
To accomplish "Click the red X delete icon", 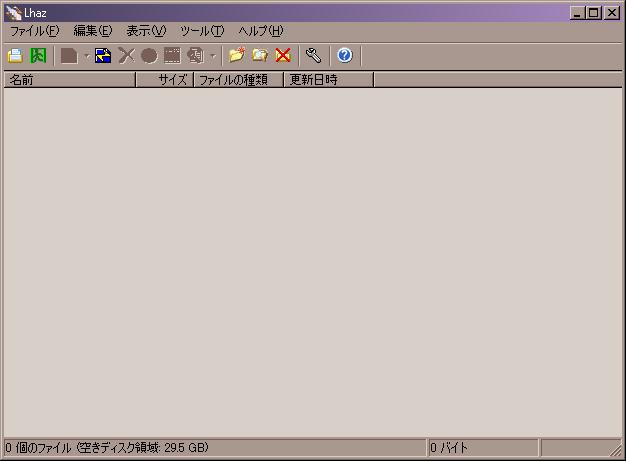I will tap(283, 55).
